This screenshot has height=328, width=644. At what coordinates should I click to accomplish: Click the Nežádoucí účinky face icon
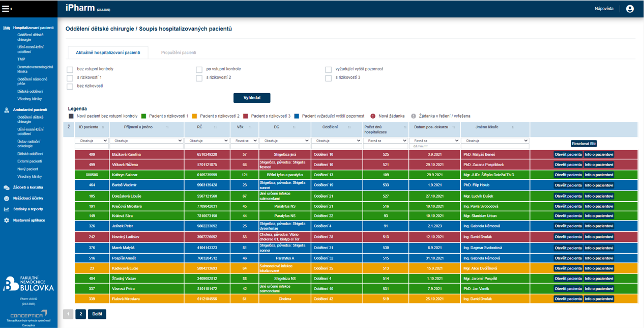(x=7, y=199)
